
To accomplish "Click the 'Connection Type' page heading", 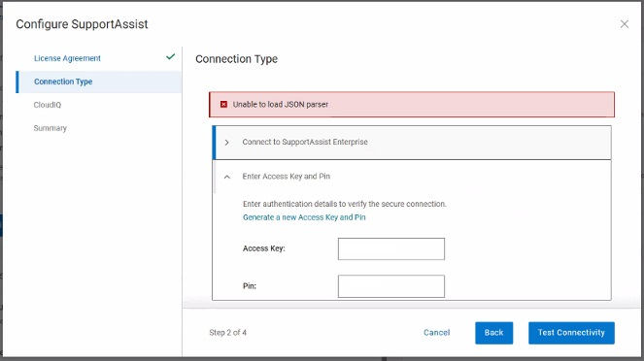I will coord(237,59).
